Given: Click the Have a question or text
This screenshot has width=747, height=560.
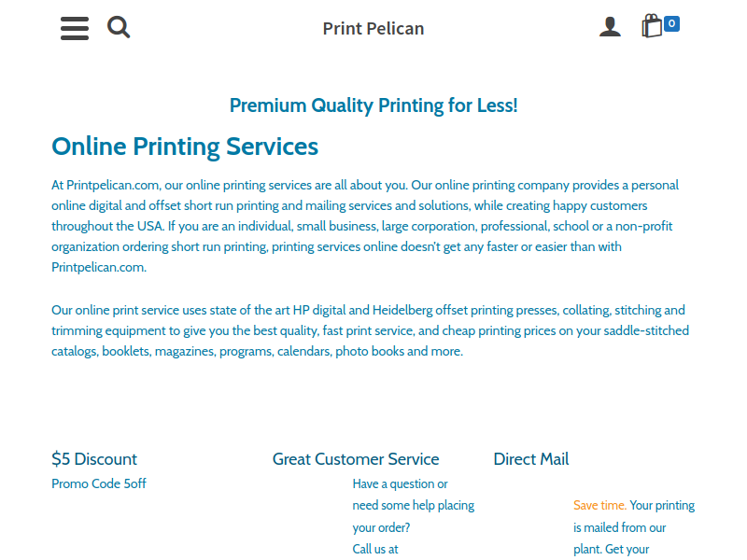Looking at the screenshot, I should [401, 483].
